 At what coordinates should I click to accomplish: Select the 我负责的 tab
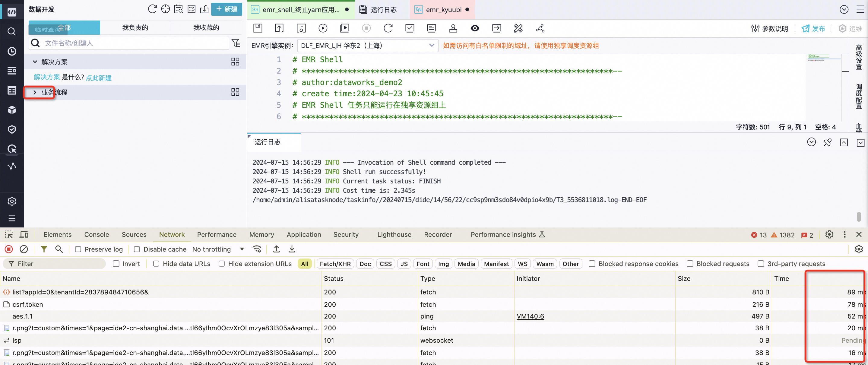(x=135, y=28)
